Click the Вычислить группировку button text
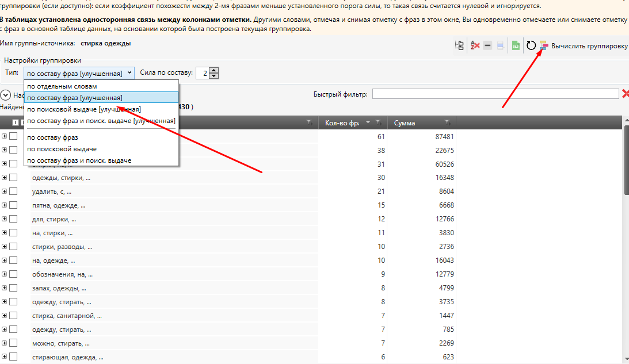The height and width of the screenshot is (364, 629). click(589, 46)
